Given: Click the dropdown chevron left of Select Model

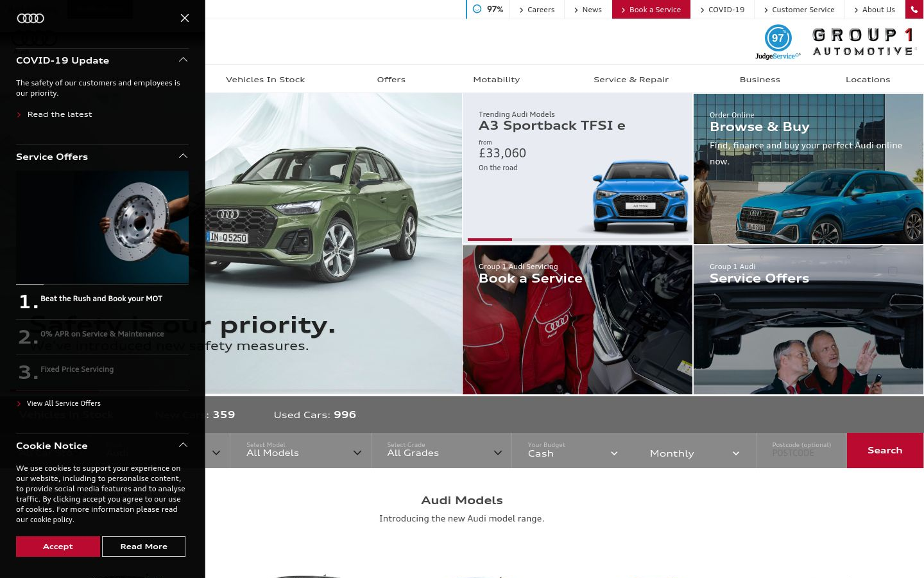Looking at the screenshot, I should click(x=216, y=453).
